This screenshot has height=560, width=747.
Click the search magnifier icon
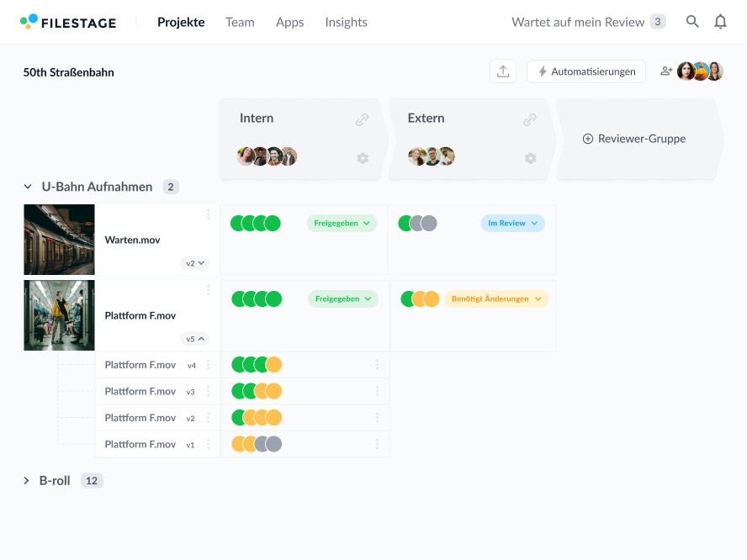tap(692, 22)
